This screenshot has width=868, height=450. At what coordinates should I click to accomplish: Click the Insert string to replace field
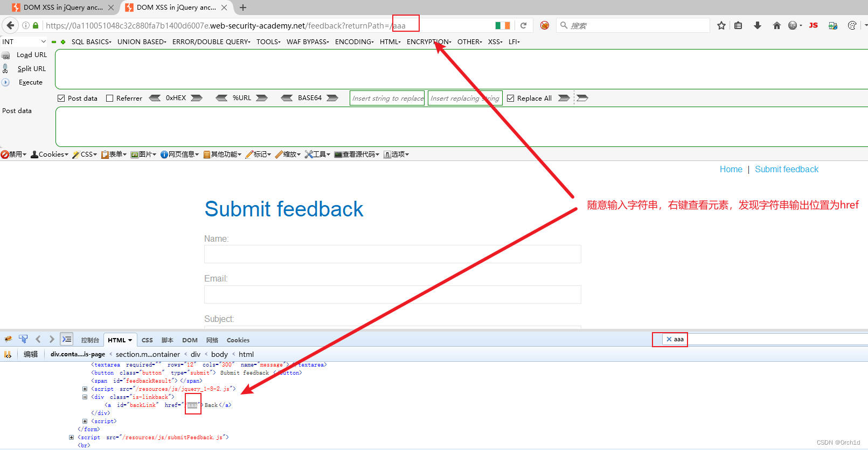pyautogui.click(x=387, y=98)
